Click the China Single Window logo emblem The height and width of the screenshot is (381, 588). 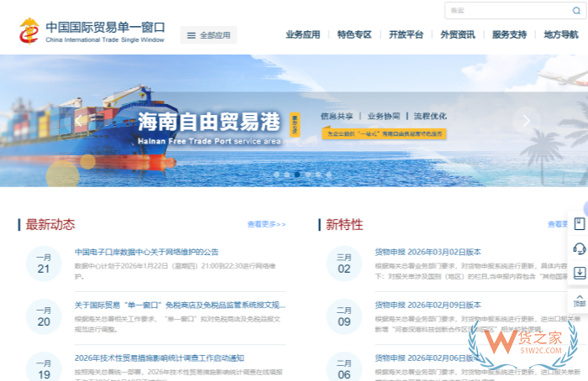[29, 31]
